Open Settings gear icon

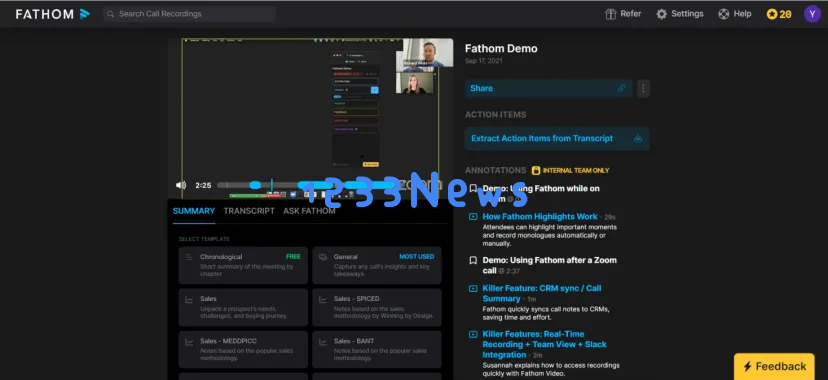(661, 14)
